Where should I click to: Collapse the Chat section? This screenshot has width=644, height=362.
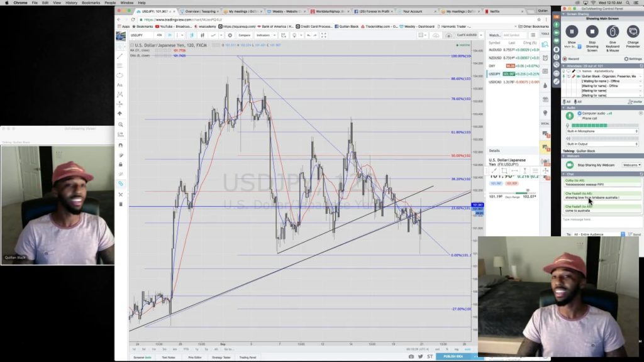pyautogui.click(x=564, y=174)
